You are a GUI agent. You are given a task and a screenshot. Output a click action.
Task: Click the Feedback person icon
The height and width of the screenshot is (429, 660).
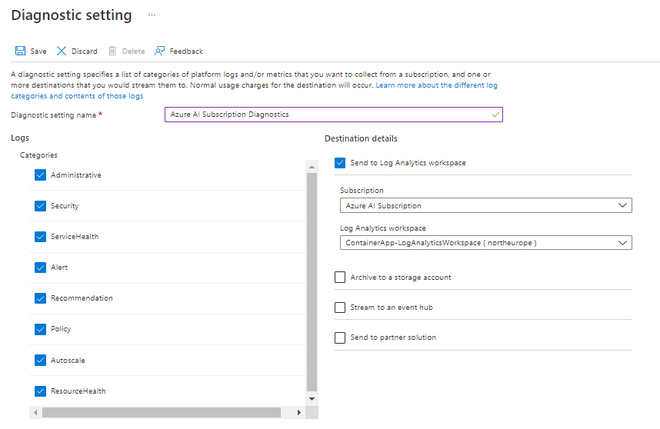point(160,51)
